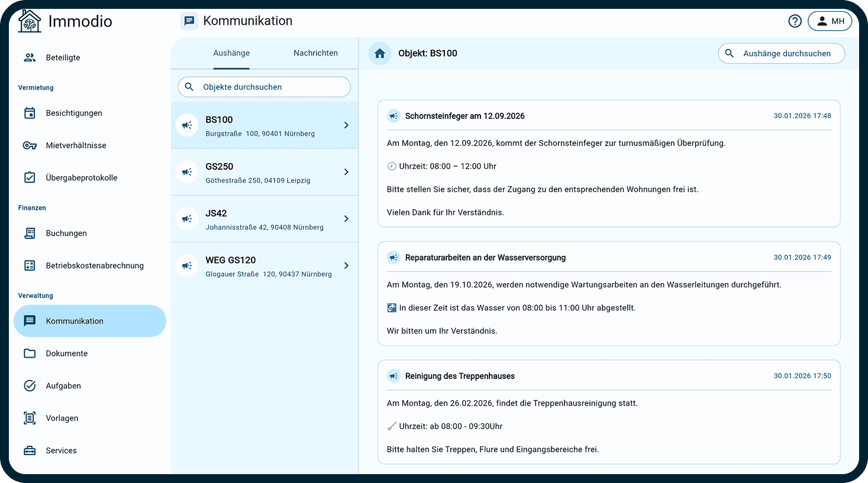
Task: Click the magnifier icon in Aushänge durchsuchen
Action: click(x=730, y=53)
